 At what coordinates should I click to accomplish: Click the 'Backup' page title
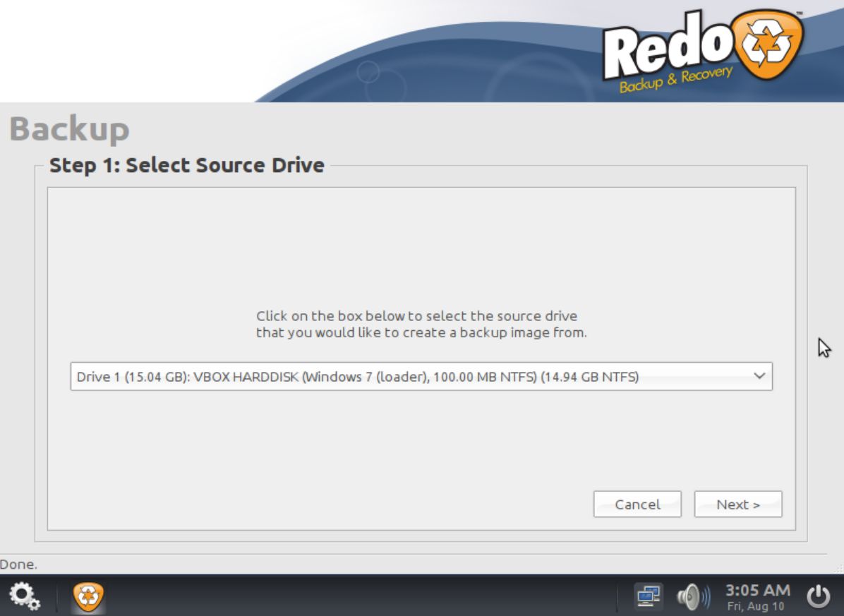69,129
